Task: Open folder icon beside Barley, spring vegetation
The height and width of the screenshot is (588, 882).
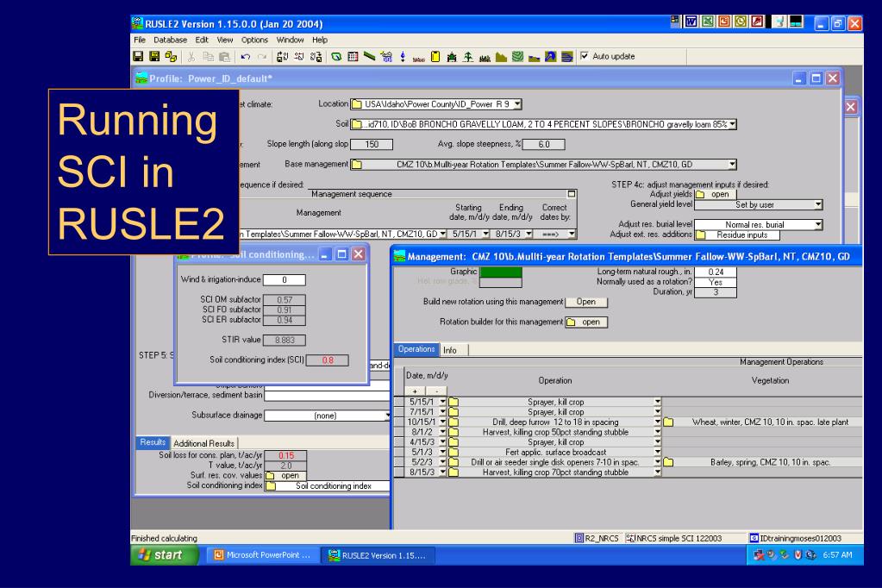Action: [x=668, y=462]
